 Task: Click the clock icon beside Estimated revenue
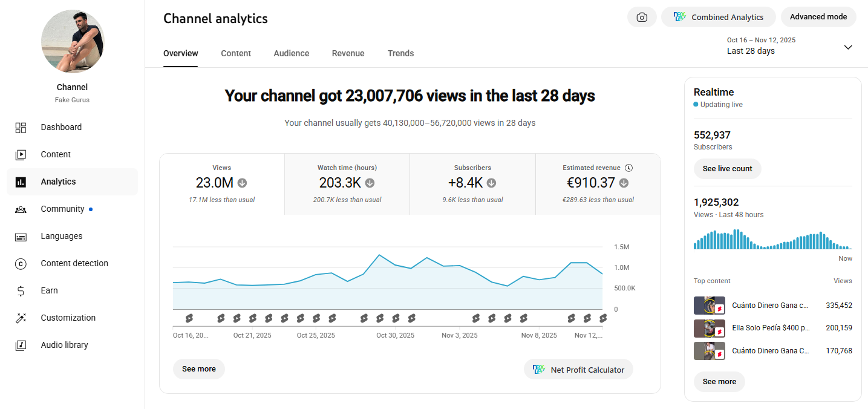pos(628,168)
